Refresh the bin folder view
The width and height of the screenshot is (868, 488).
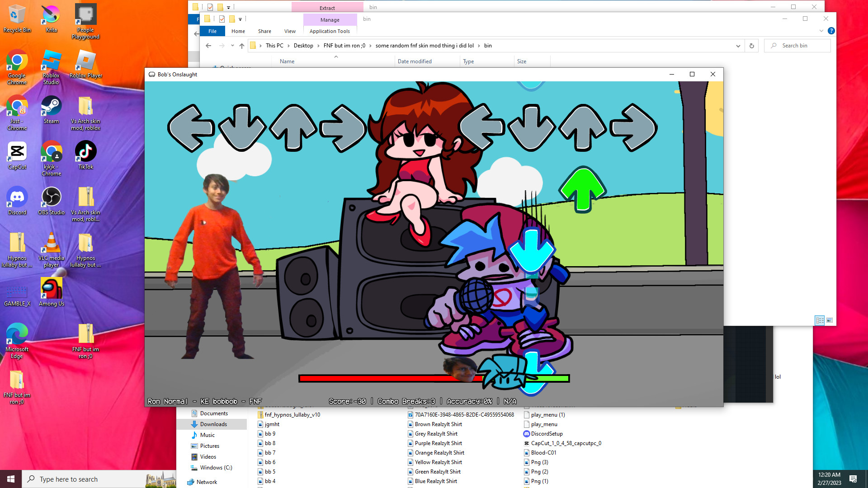click(752, 46)
